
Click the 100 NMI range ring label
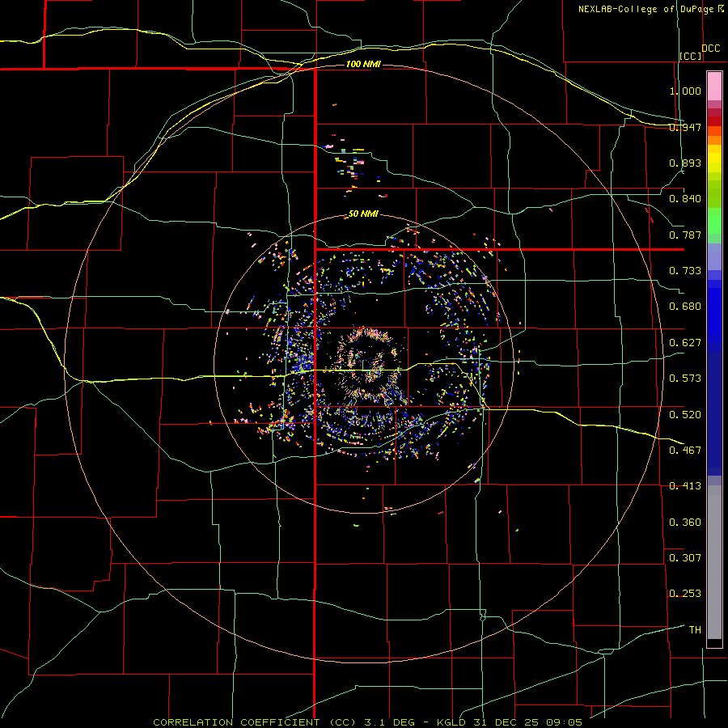[363, 64]
